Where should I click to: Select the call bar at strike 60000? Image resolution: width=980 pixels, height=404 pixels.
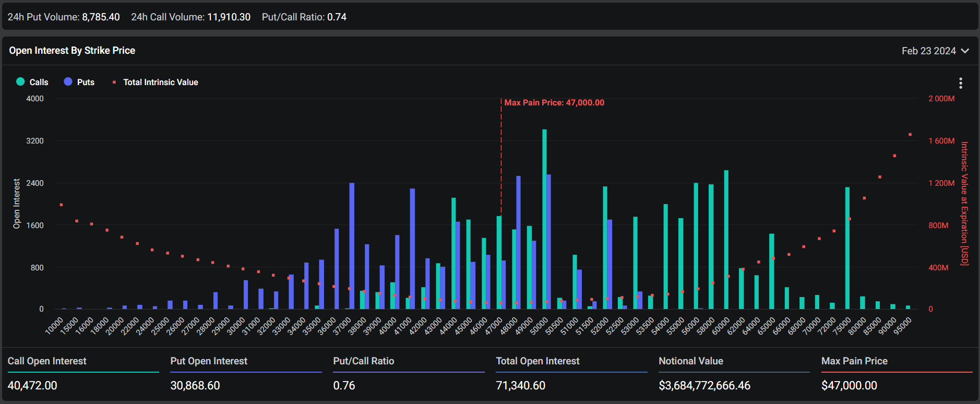(726, 239)
